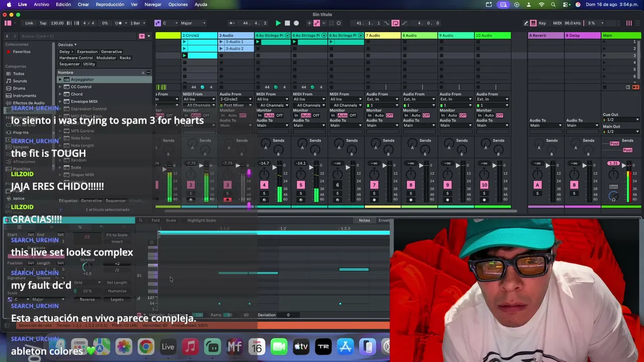Click the Tap tempo button
This screenshot has height=362, width=644.
pyautogui.click(x=43, y=23)
